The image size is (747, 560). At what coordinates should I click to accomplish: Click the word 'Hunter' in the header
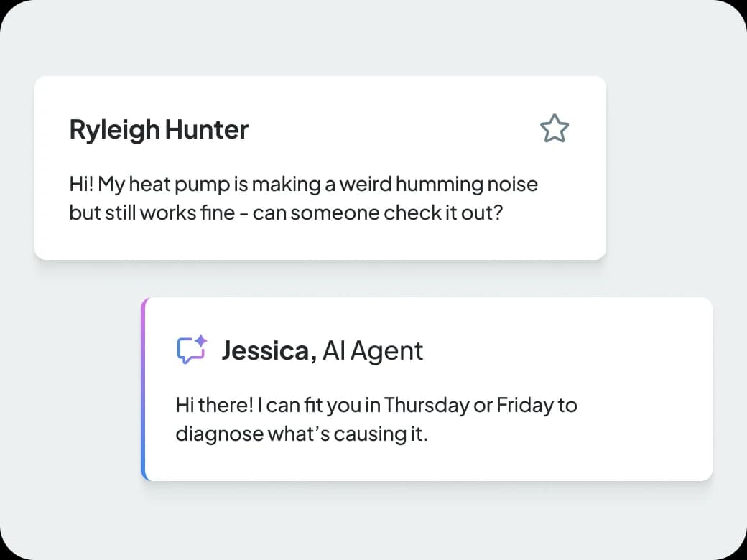pyautogui.click(x=207, y=129)
